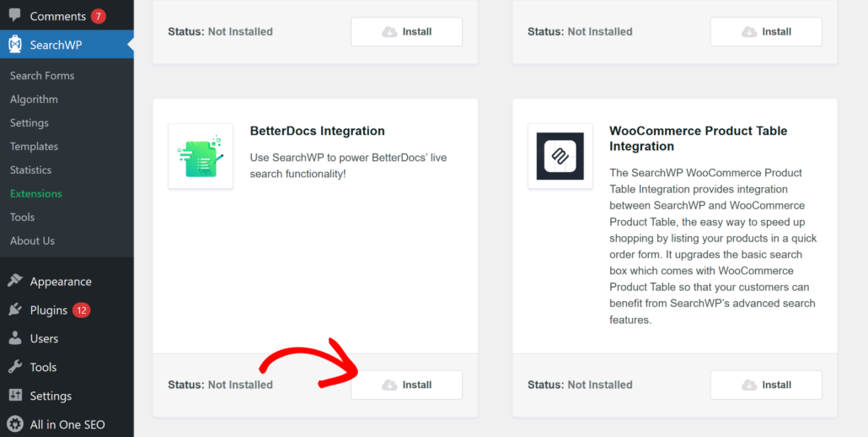
Task: Click the SearchWP lantern icon
Action: click(15, 45)
